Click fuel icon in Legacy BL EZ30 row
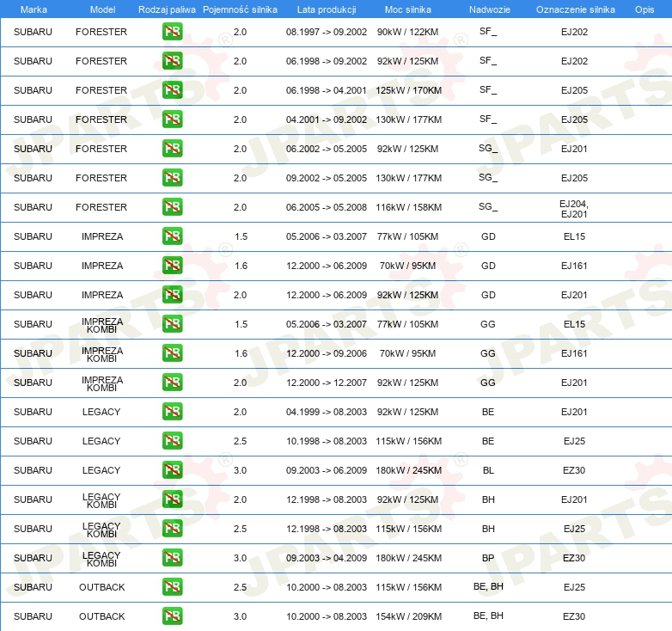The image size is (672, 631). 172,470
